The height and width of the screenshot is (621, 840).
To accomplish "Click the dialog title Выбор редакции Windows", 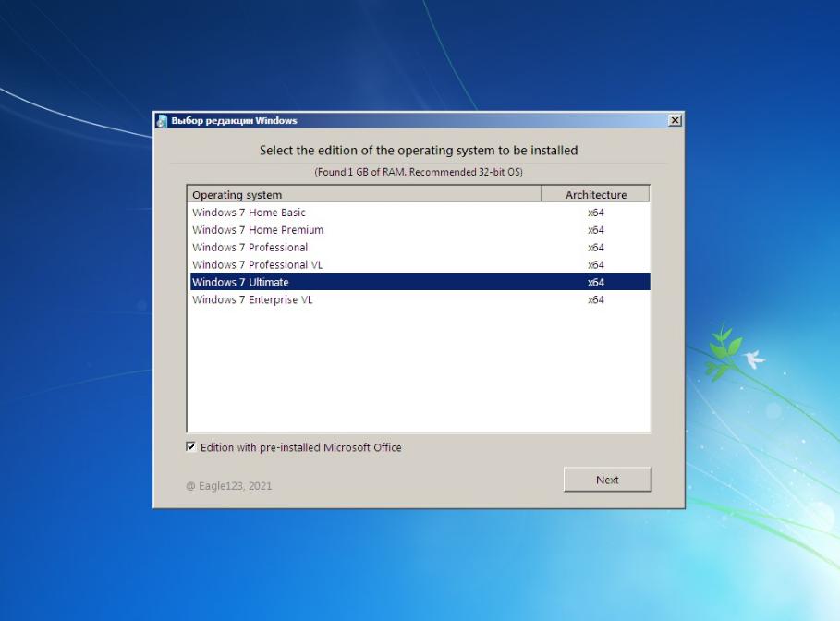I will (x=233, y=120).
